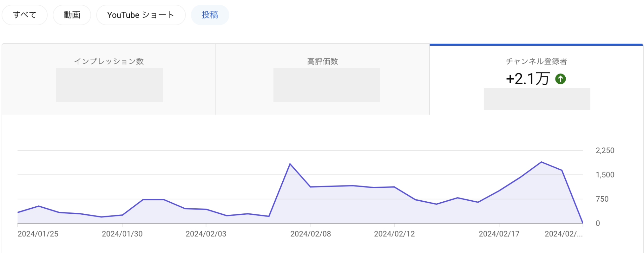Click the 2024/01/25 date label

[x=38, y=234]
